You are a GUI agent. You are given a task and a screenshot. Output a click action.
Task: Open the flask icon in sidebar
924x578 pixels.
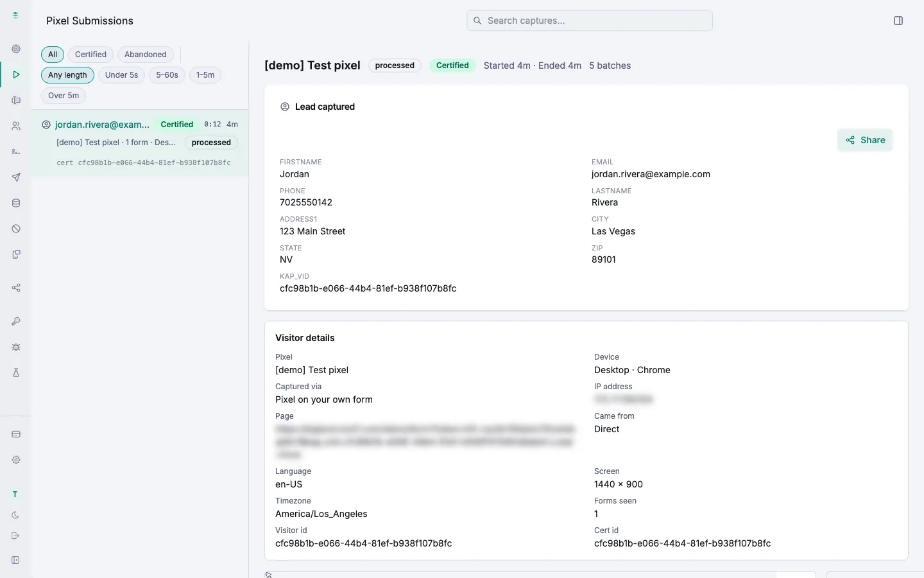click(16, 372)
